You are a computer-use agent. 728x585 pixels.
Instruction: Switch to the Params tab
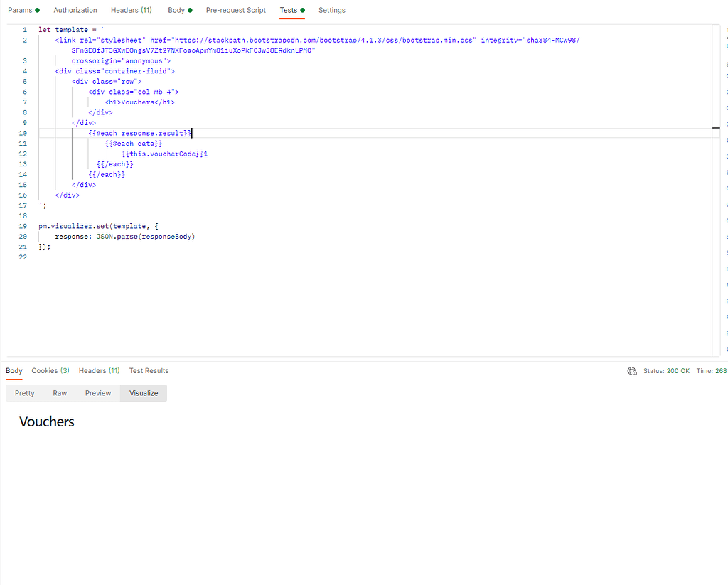tap(20, 10)
